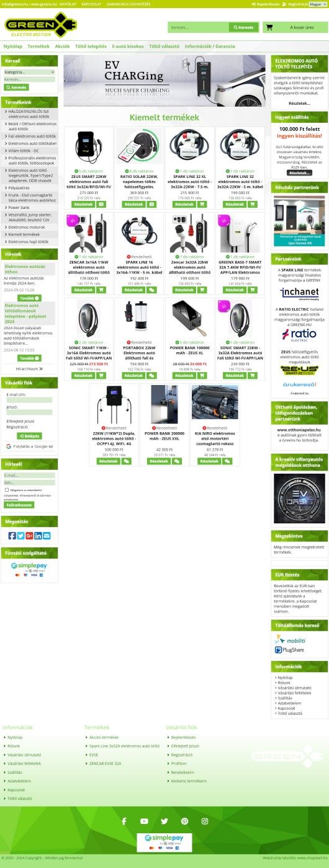This screenshot has height=868, width=329.
Task: Open the EV Charging banner image
Action: click(165, 81)
